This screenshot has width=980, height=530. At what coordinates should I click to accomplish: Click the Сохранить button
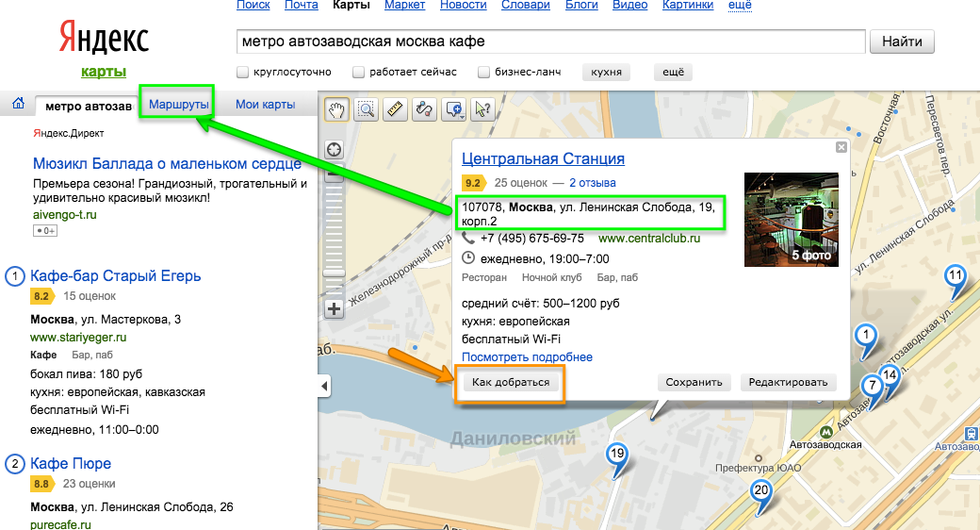click(694, 382)
